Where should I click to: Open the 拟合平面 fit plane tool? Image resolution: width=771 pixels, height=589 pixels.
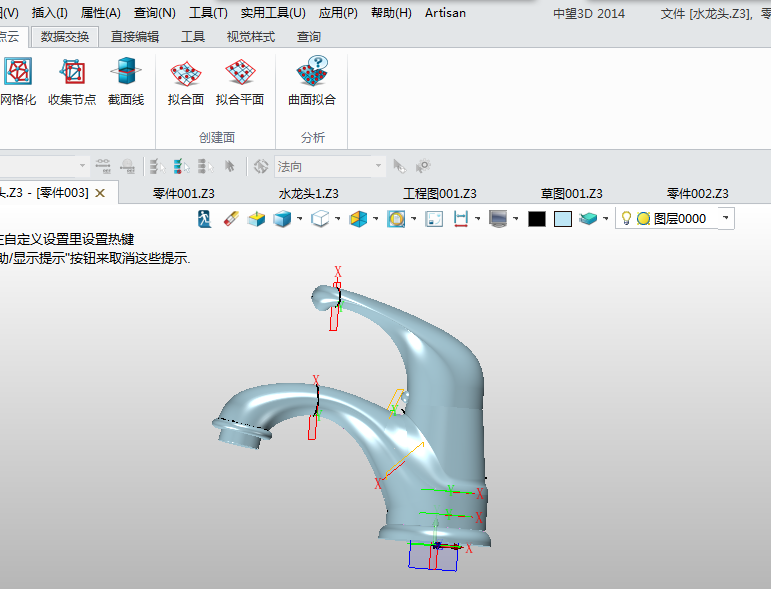coord(240,82)
